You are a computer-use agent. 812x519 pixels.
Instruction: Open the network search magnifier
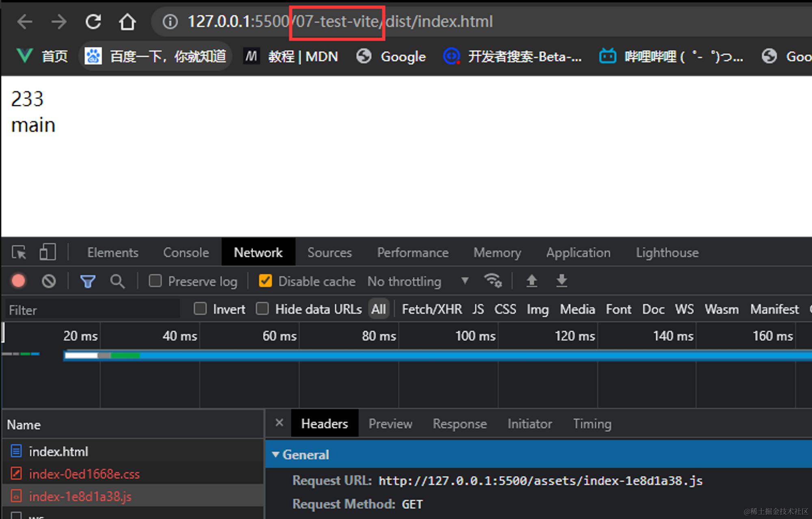pos(117,281)
